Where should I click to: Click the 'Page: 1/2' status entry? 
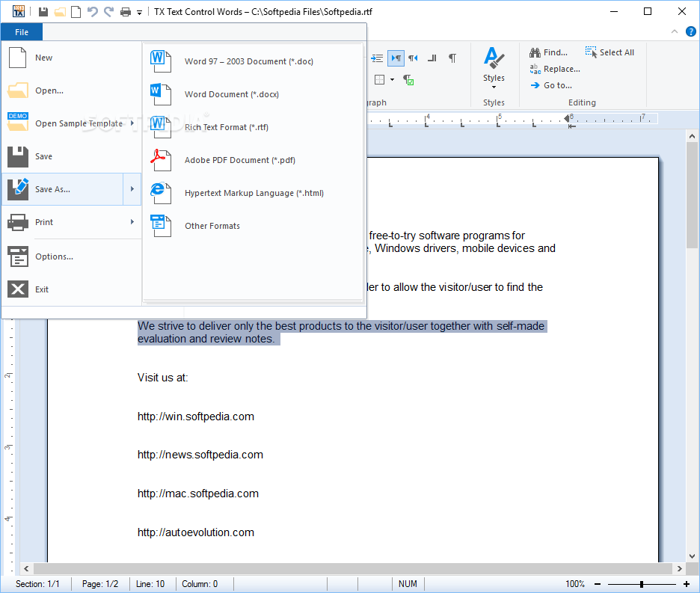(100, 584)
